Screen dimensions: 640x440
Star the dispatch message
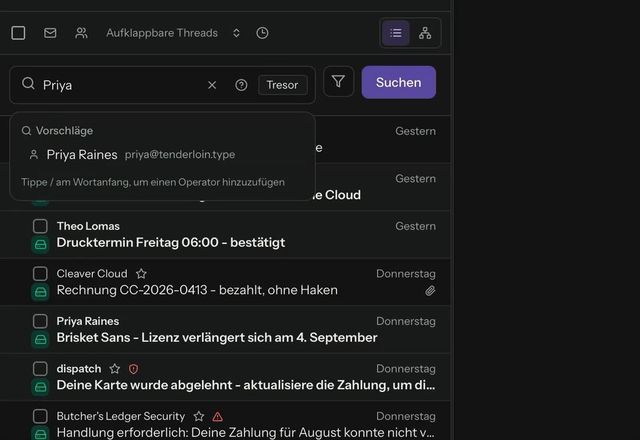[x=115, y=369]
